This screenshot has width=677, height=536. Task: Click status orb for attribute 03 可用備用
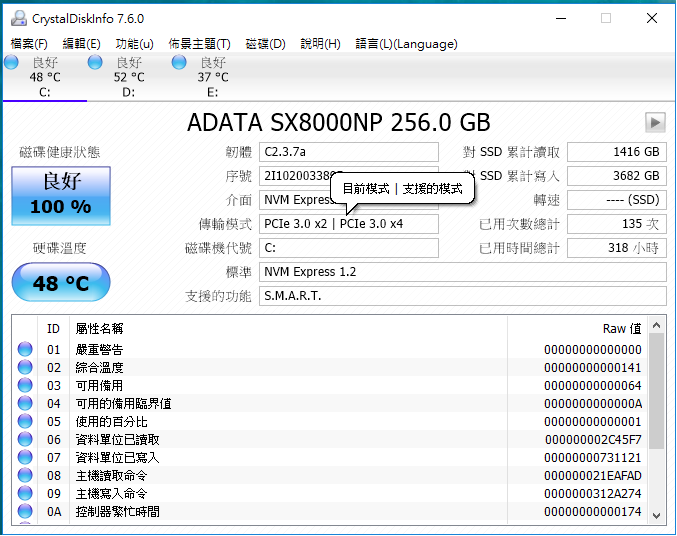pos(25,385)
